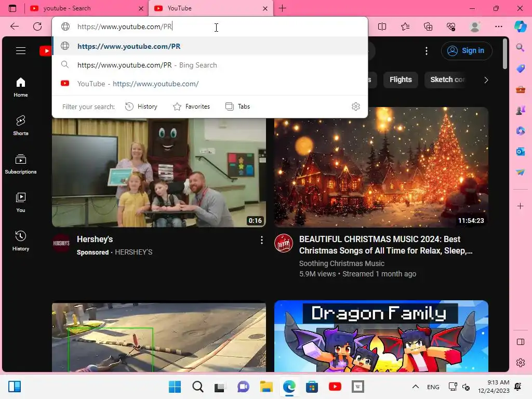Add app to Edge sidebar plus
The width and height of the screenshot is (532, 399).
pos(520,206)
